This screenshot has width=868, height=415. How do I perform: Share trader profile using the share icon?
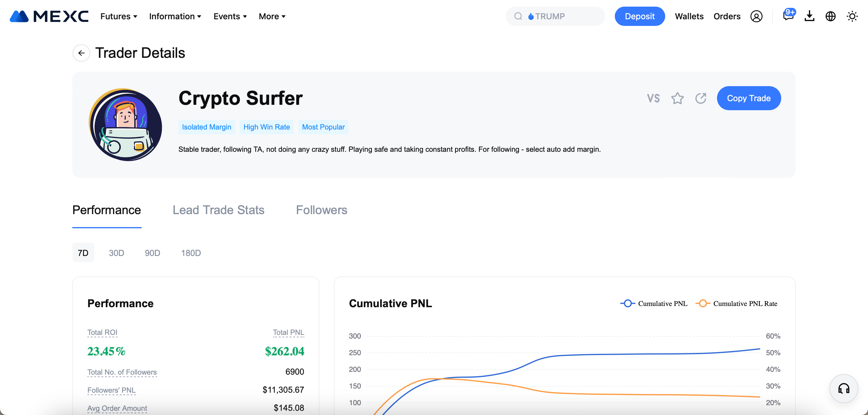click(x=700, y=98)
